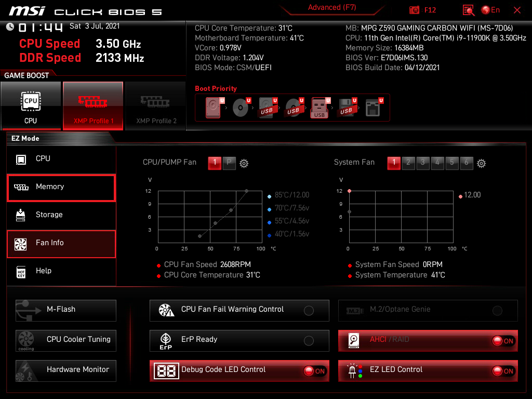Image resolution: width=532 pixels, height=399 pixels.
Task: Turn off AHCI/RAID ON switch
Action: [x=503, y=341]
